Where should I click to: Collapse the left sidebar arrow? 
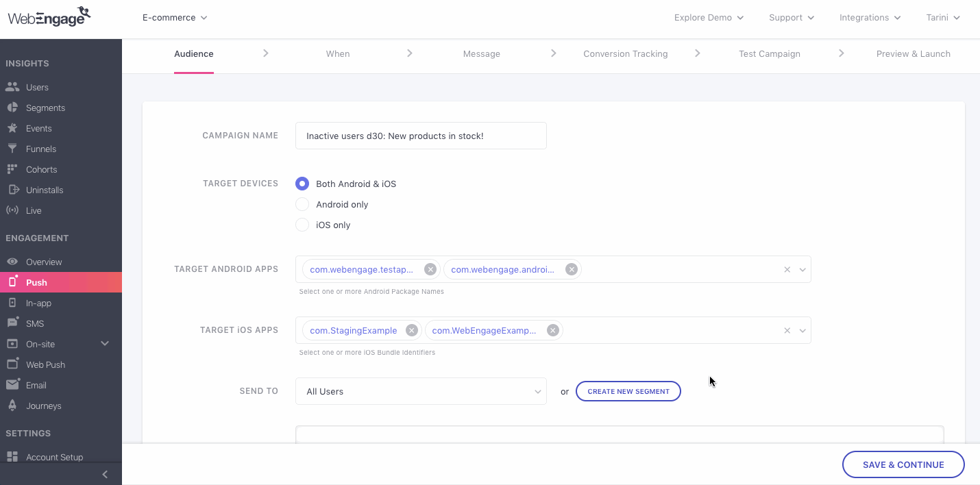pos(105,474)
